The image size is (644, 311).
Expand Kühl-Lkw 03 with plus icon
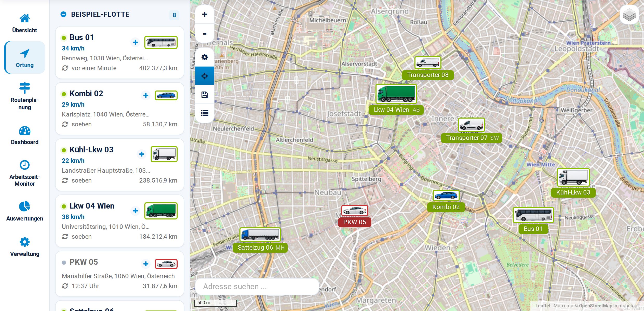[x=142, y=154]
